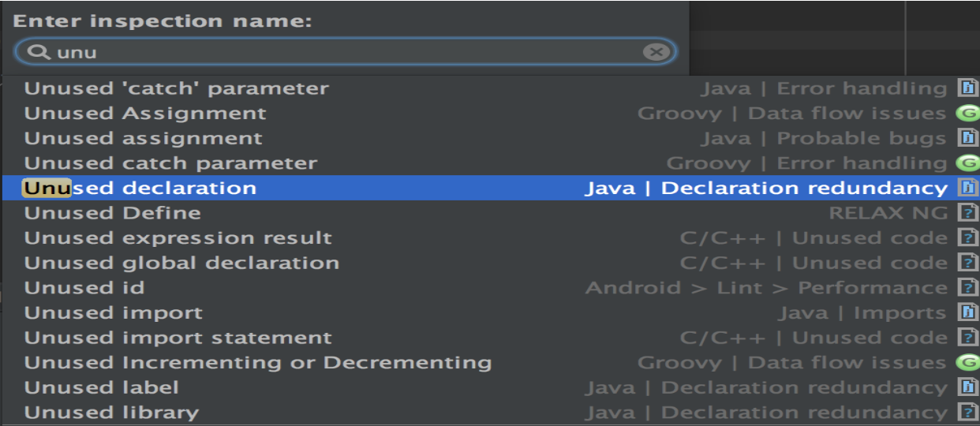Click the Groovy icon on Unused catch parameter row
Viewport: 980px width, 426px height.
(967, 164)
